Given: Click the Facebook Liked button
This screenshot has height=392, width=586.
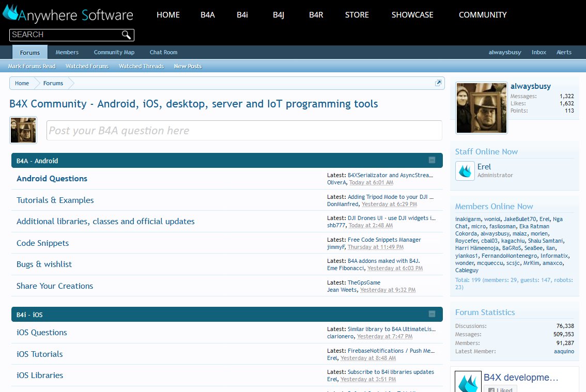Looking at the screenshot, I should 500,389.
